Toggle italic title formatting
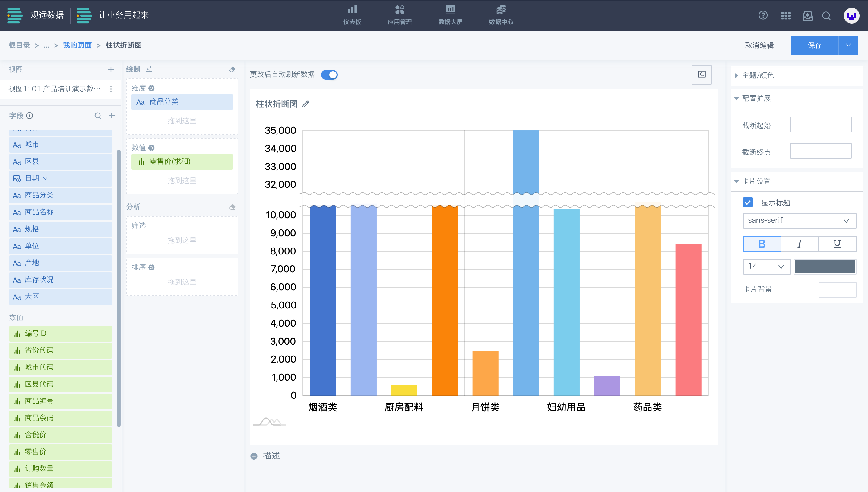 800,244
